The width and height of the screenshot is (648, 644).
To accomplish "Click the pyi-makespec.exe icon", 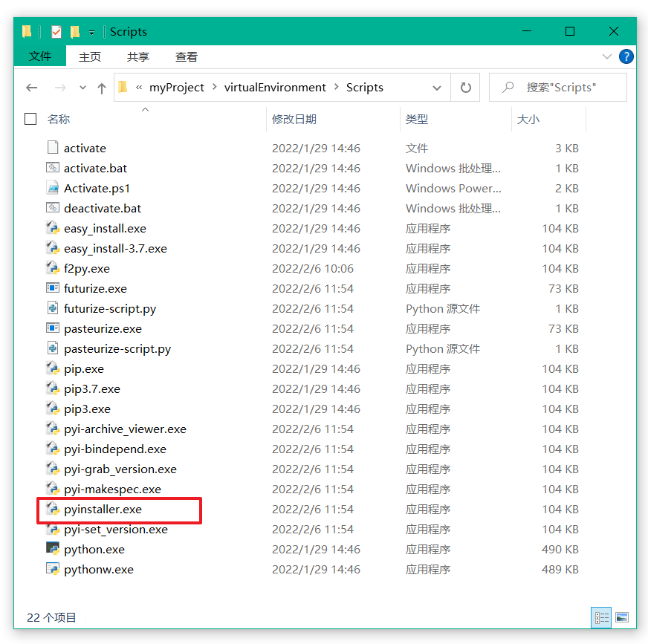I will pos(53,488).
